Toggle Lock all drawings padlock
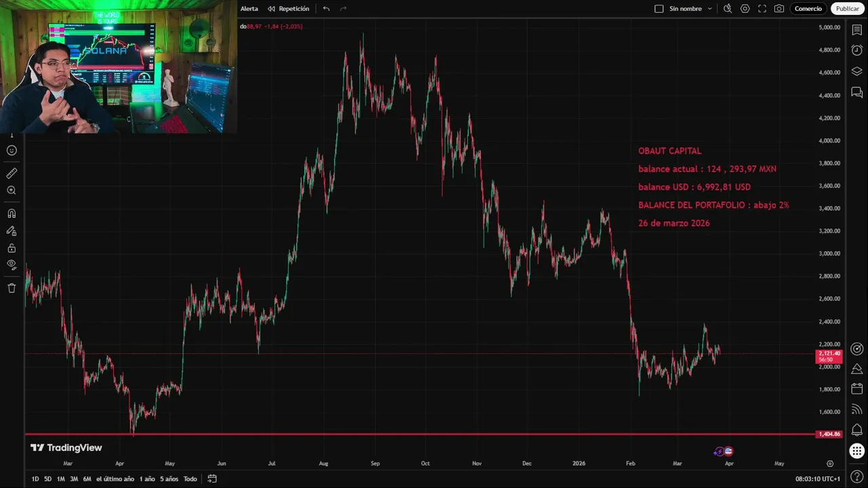Image resolution: width=868 pixels, height=488 pixels. coord(12,247)
